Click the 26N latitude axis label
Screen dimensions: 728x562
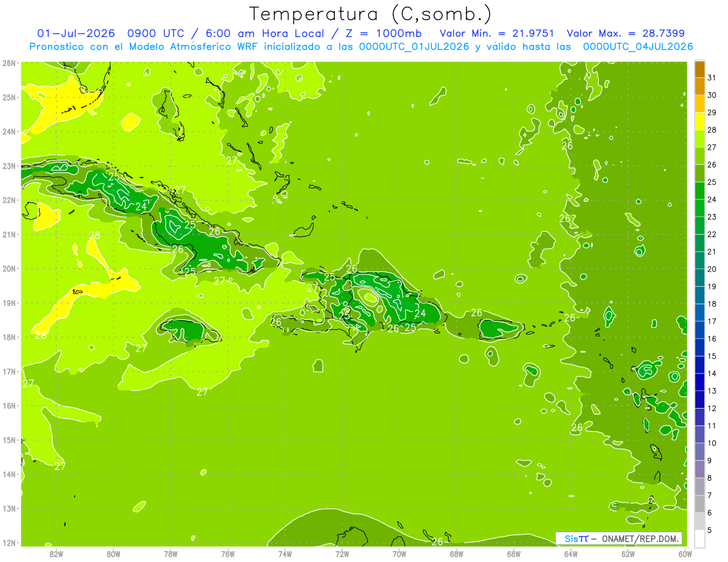click(x=9, y=63)
